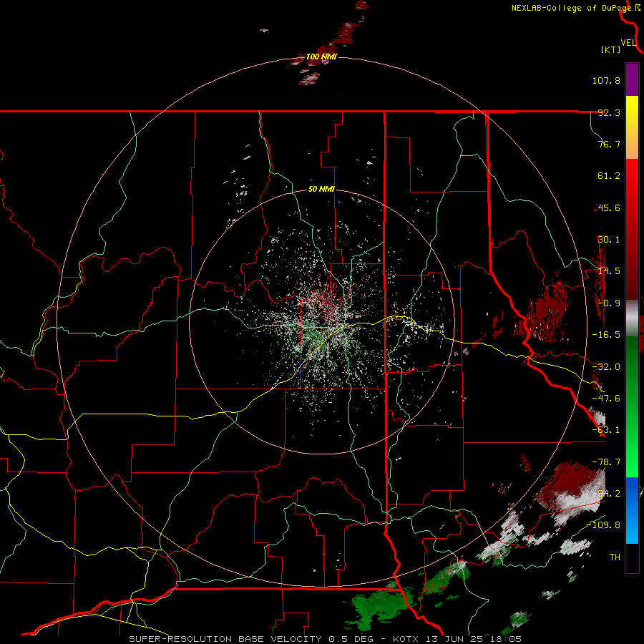The image size is (644, 644).
Task: Click the 100 NMI range ring label
Action: 321,57
